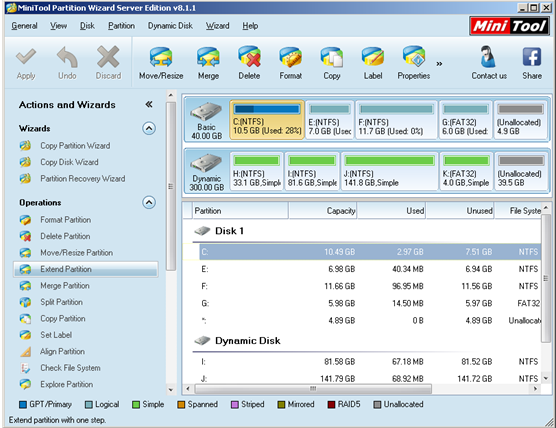The width and height of the screenshot is (556, 428).
Task: Select the Merge toolbar icon
Action: click(208, 57)
